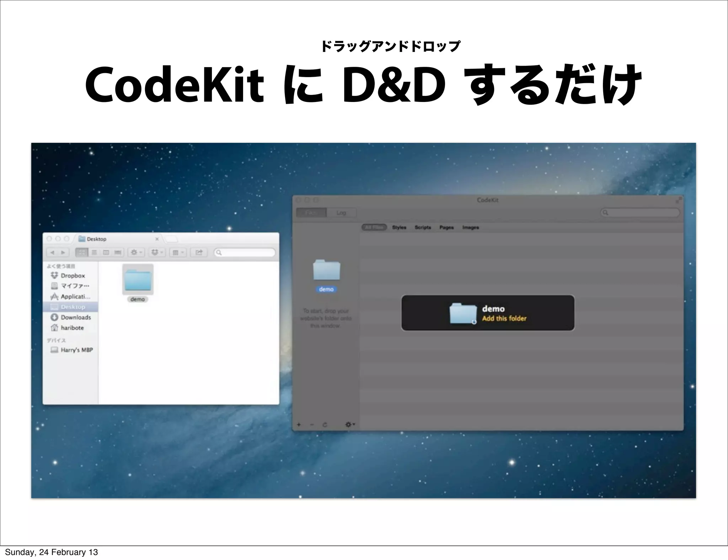Filter CodeKit files by Scripts

point(423,227)
